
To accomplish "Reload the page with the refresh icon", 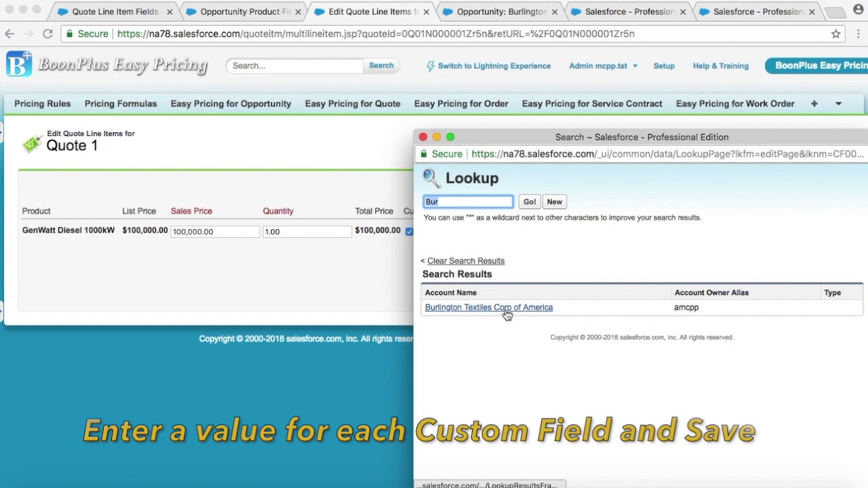I will pos(47,33).
